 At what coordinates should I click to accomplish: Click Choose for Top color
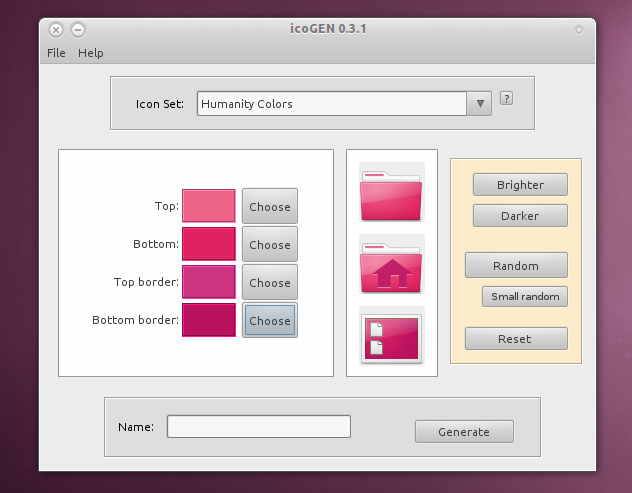point(270,206)
